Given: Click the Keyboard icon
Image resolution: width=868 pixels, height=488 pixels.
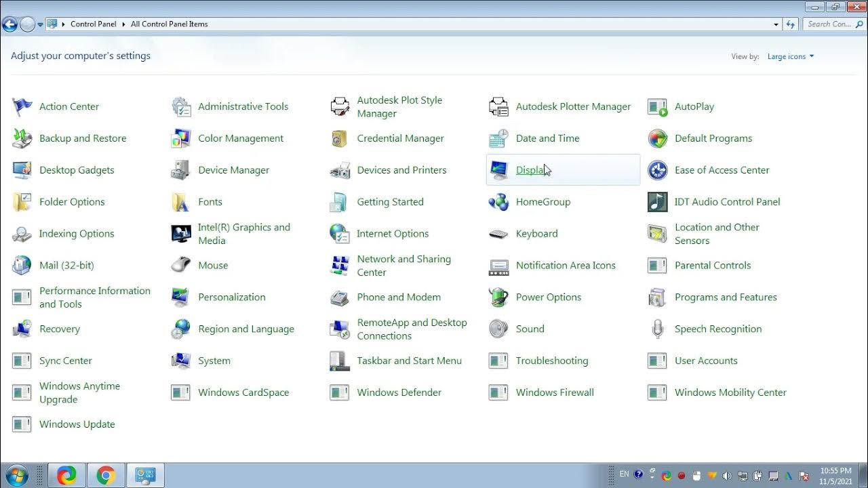Looking at the screenshot, I should (x=498, y=234).
